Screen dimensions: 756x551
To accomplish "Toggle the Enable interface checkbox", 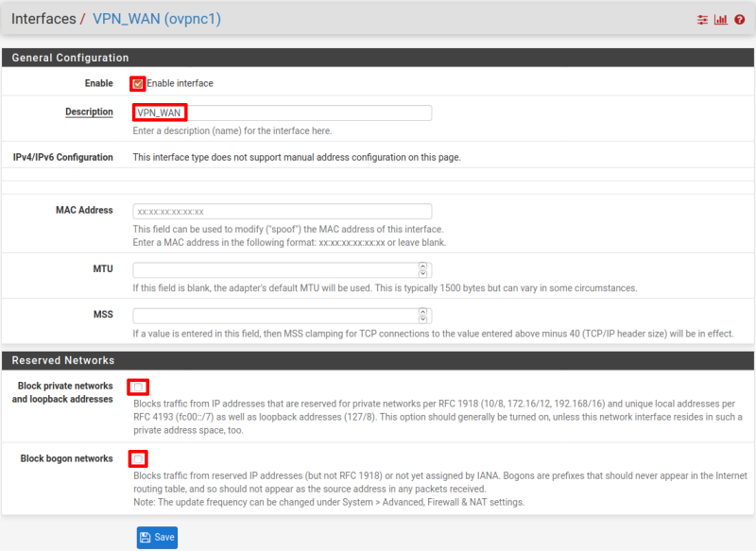I will pyautogui.click(x=138, y=84).
